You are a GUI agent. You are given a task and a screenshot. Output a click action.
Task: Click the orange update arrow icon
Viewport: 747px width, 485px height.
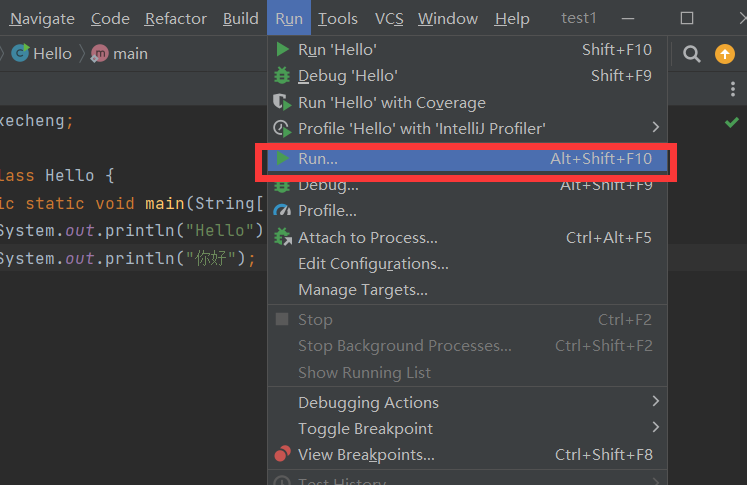pyautogui.click(x=724, y=54)
